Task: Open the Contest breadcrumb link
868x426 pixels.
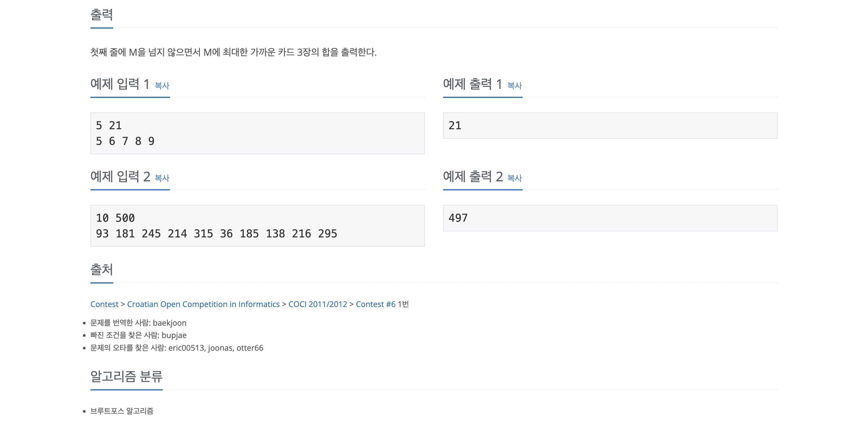Action: pyautogui.click(x=104, y=304)
